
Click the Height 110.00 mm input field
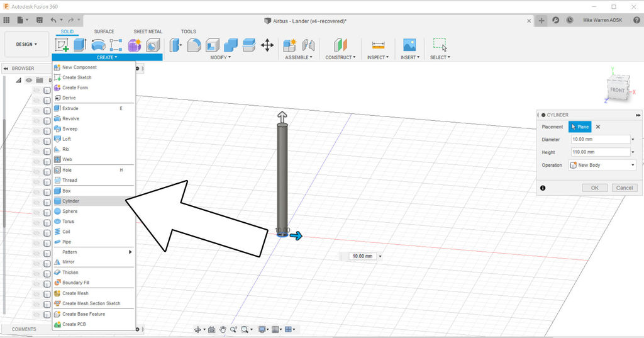coord(600,152)
